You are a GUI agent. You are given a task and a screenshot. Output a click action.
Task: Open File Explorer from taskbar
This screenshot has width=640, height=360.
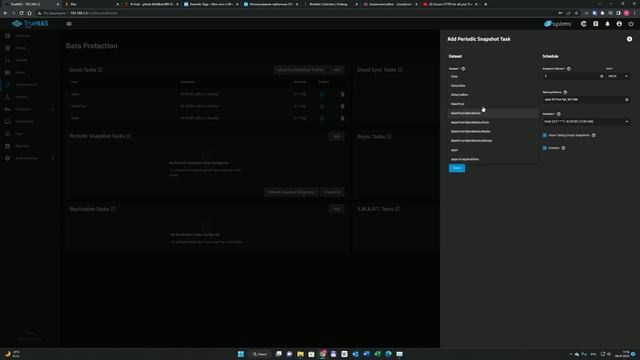click(300, 354)
